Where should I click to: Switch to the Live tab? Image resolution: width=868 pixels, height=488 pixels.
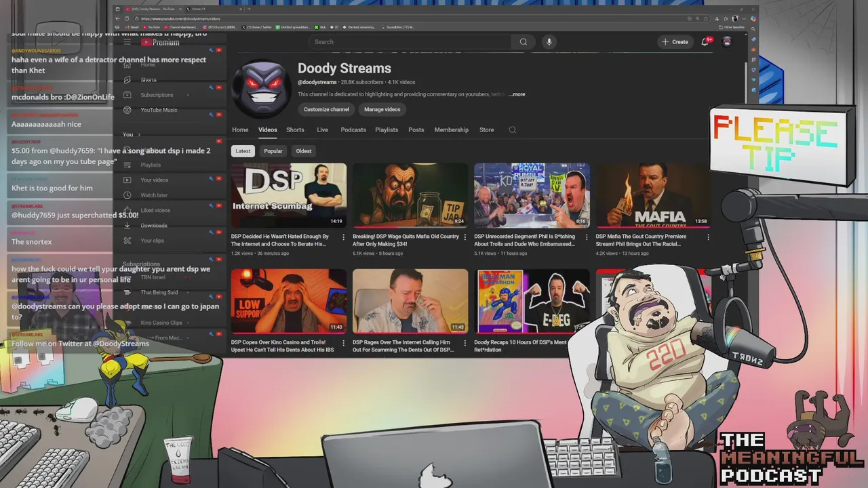(x=322, y=130)
